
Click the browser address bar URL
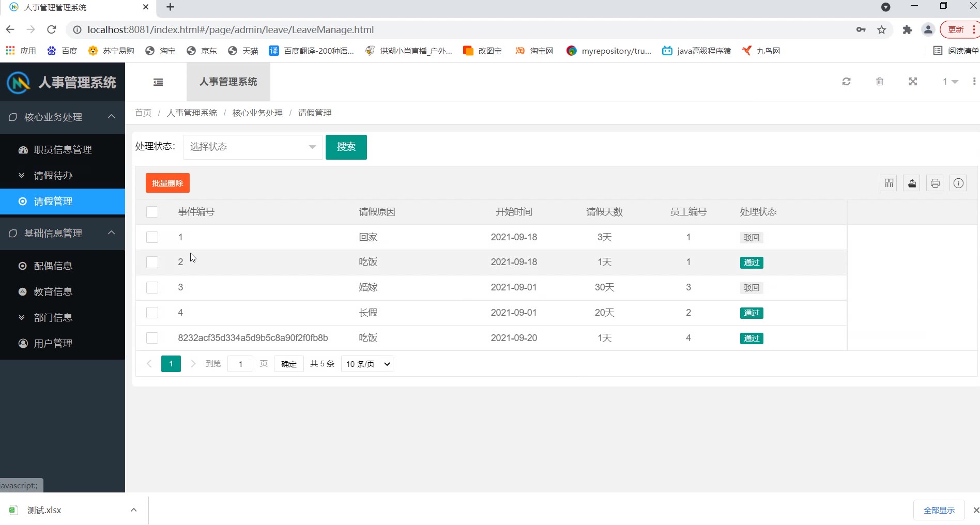(231, 29)
